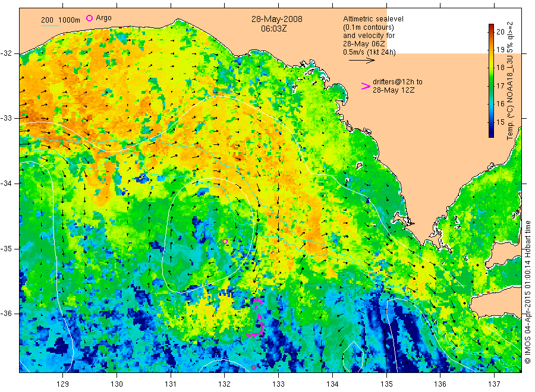The width and height of the screenshot is (535, 392).
Task: Click the '06:03Z' time label
Action: (273, 29)
